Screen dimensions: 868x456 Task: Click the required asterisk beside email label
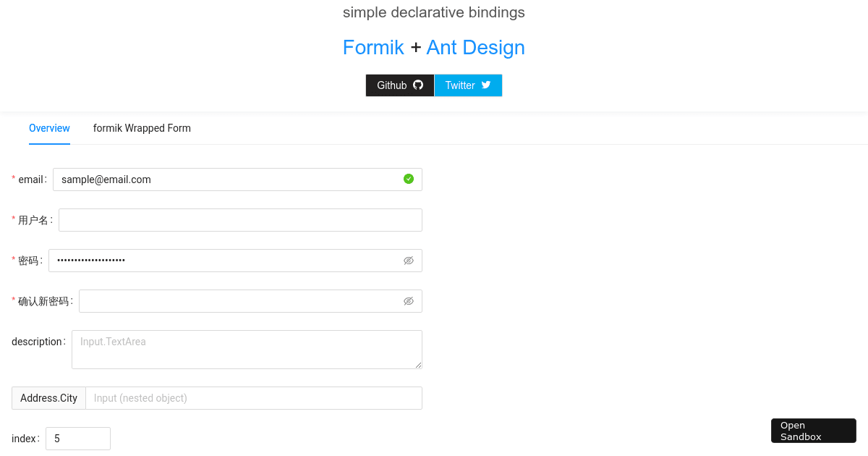pos(13,179)
